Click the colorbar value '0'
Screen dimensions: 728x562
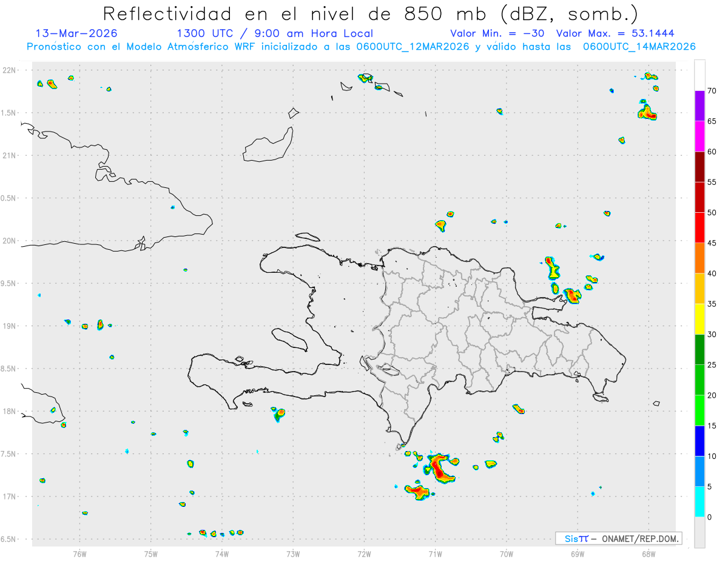(x=710, y=517)
